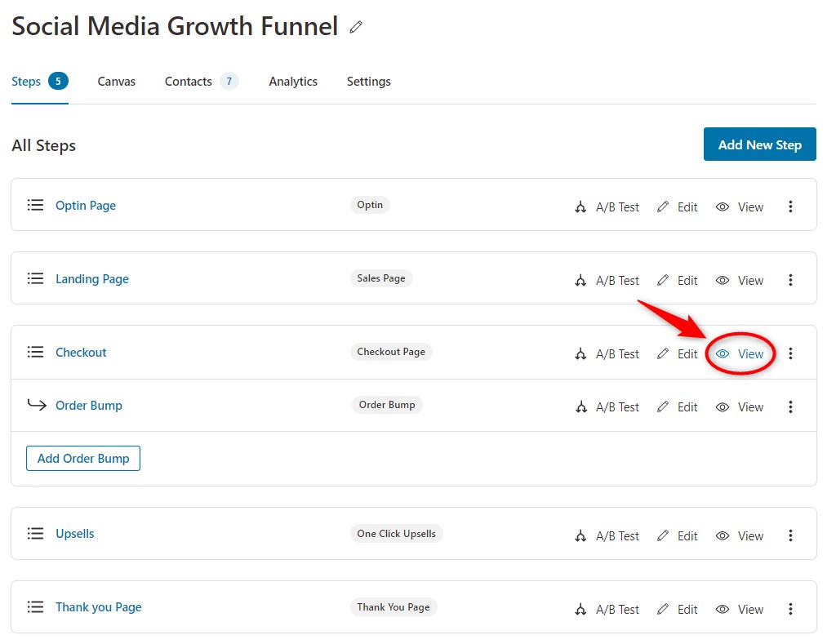
Task: Click the A/B Test split icon for Optin Page
Action: pyautogui.click(x=580, y=207)
